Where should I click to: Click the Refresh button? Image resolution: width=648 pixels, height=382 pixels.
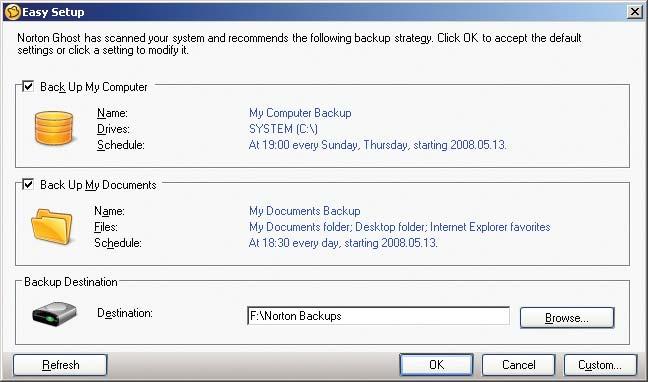60,365
